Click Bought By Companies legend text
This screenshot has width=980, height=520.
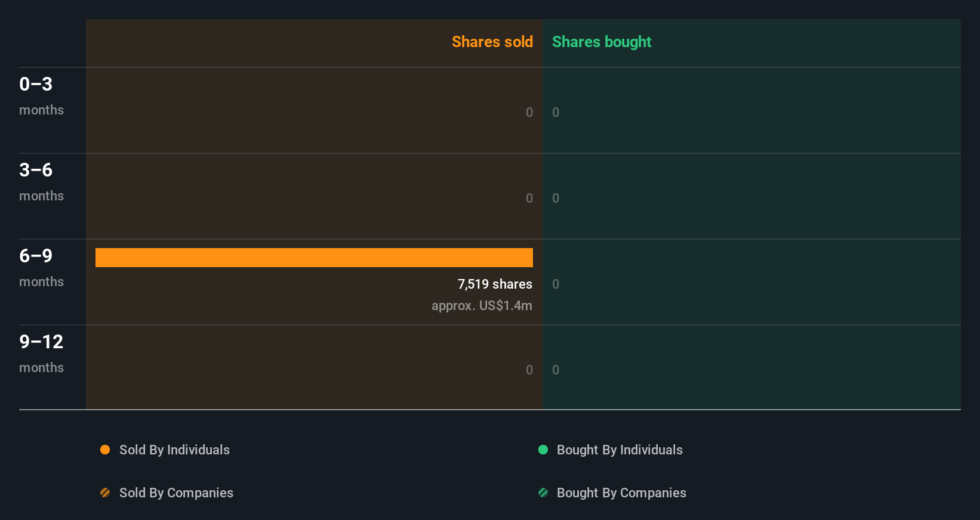click(x=621, y=493)
